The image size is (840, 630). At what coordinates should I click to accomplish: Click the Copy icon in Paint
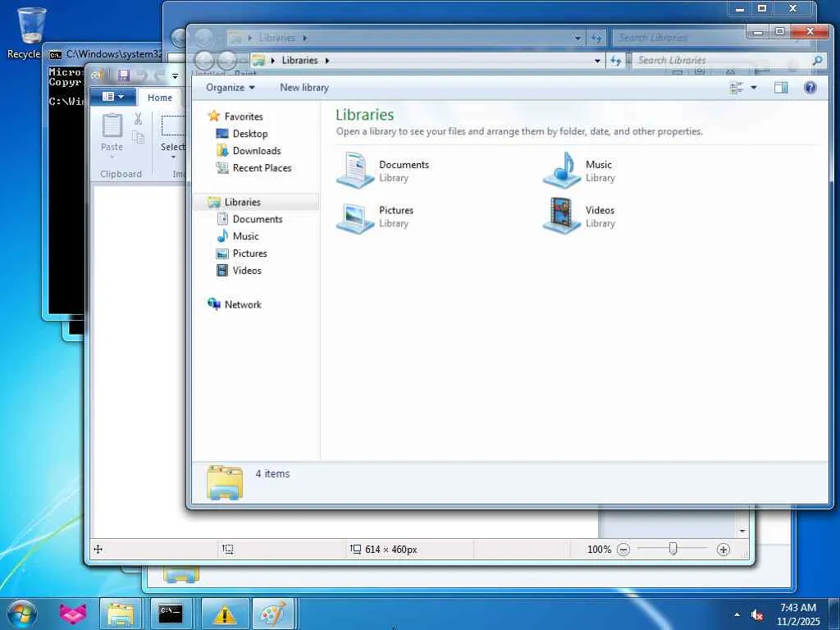click(138, 137)
